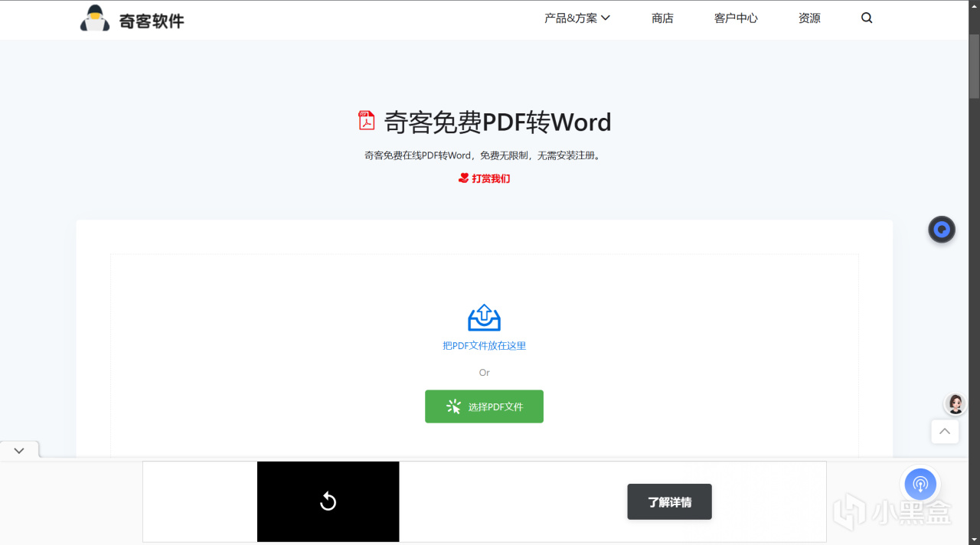The height and width of the screenshot is (545, 980).
Task: Click the red 打赏我们 link
Action: 484,178
